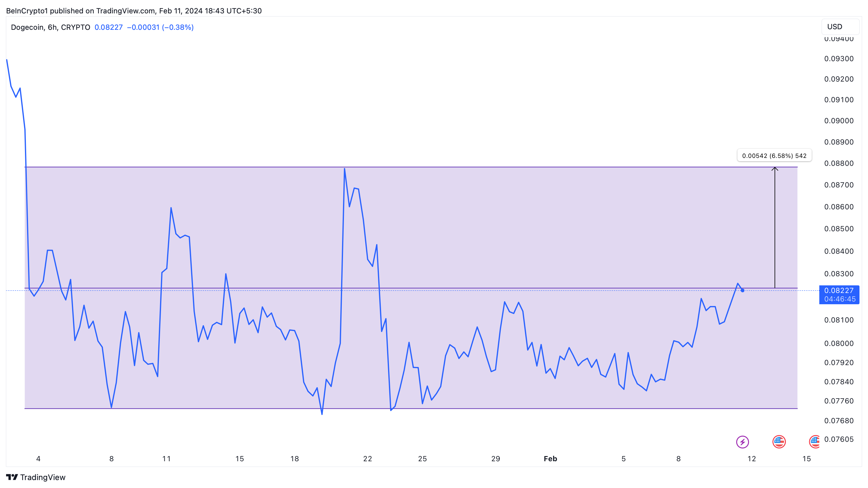
Task: Click the partially cut-off US flag icon
Action: [815, 442]
